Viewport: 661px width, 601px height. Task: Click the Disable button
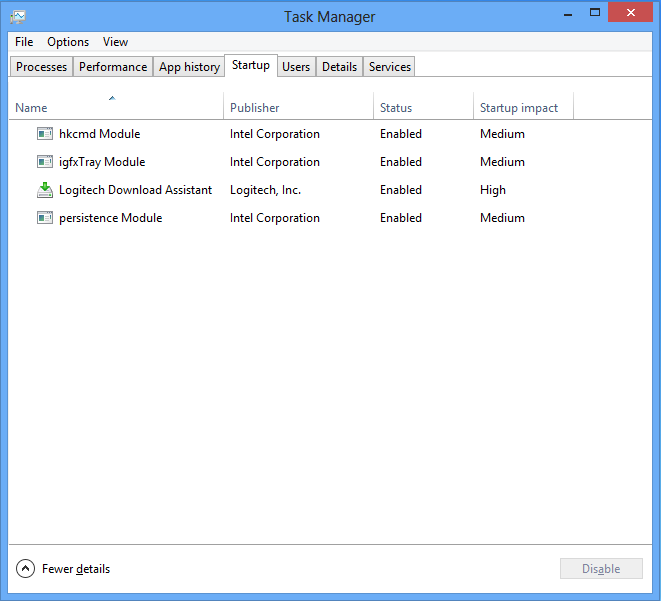601,569
